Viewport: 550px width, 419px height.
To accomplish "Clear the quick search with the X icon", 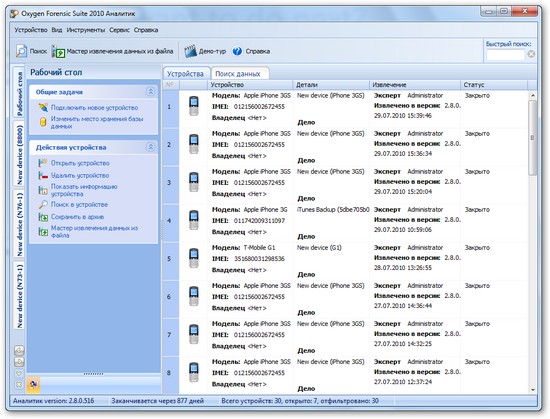I will (x=531, y=54).
